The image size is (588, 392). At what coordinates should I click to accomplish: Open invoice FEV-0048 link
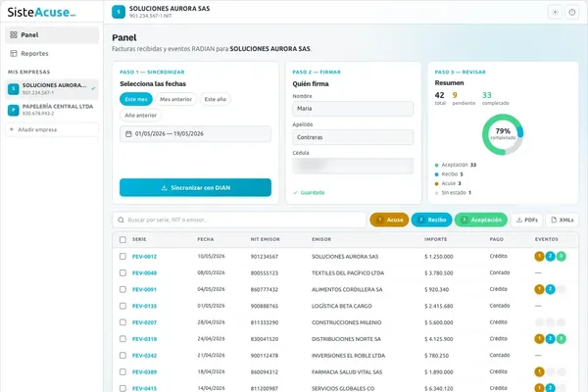click(x=144, y=273)
